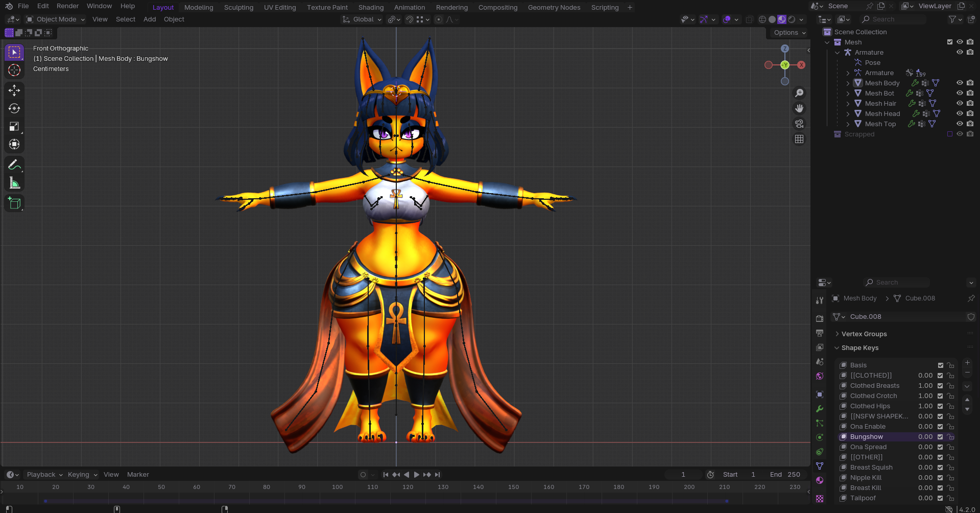The image size is (980, 513).
Task: Hide Mesh Hair in the viewport
Action: coord(960,103)
